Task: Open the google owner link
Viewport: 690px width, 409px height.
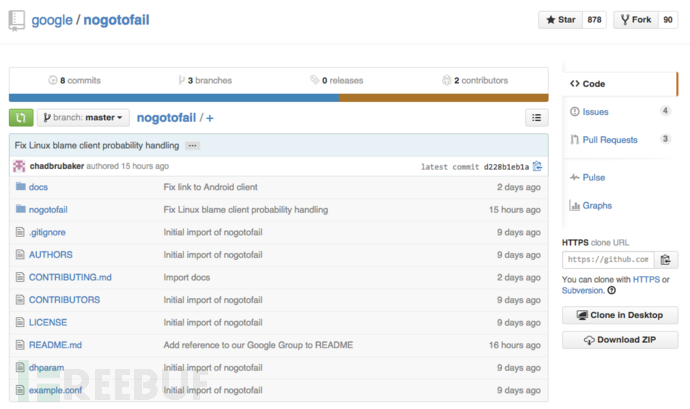Action: pos(52,20)
